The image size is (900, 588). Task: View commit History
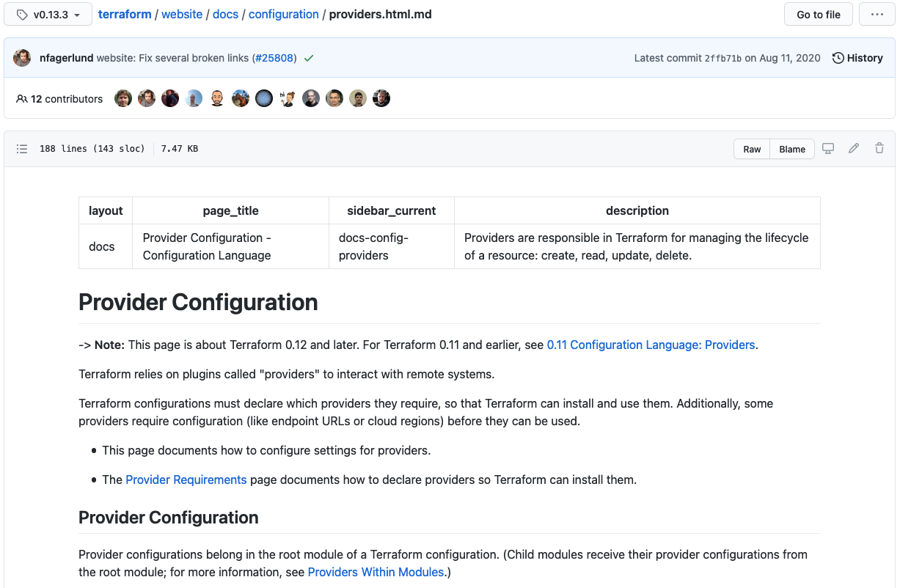click(x=857, y=58)
